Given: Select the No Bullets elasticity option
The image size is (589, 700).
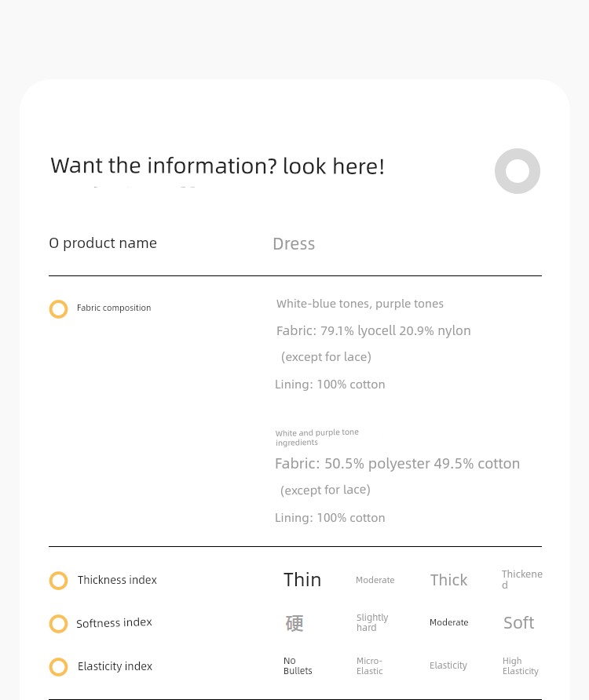Looking at the screenshot, I should click(298, 665).
